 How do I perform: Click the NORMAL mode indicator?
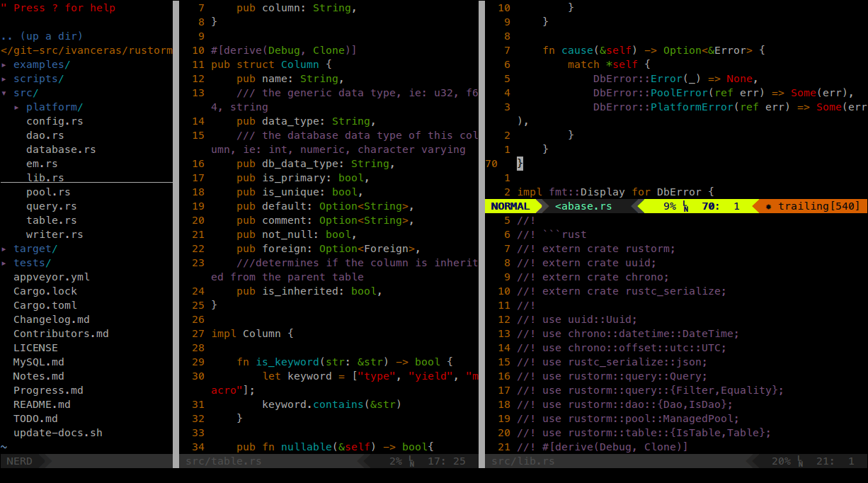click(510, 206)
